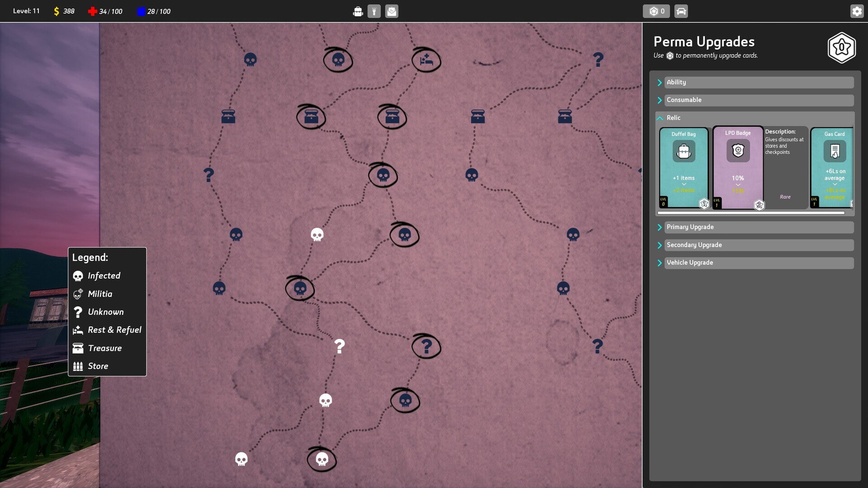The width and height of the screenshot is (868, 488).
Task: Select the Duffel Bag relic card
Action: point(683,167)
